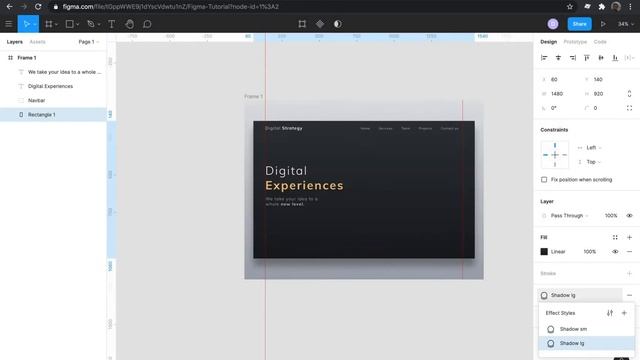Switch to the Prototype tab

575,42
